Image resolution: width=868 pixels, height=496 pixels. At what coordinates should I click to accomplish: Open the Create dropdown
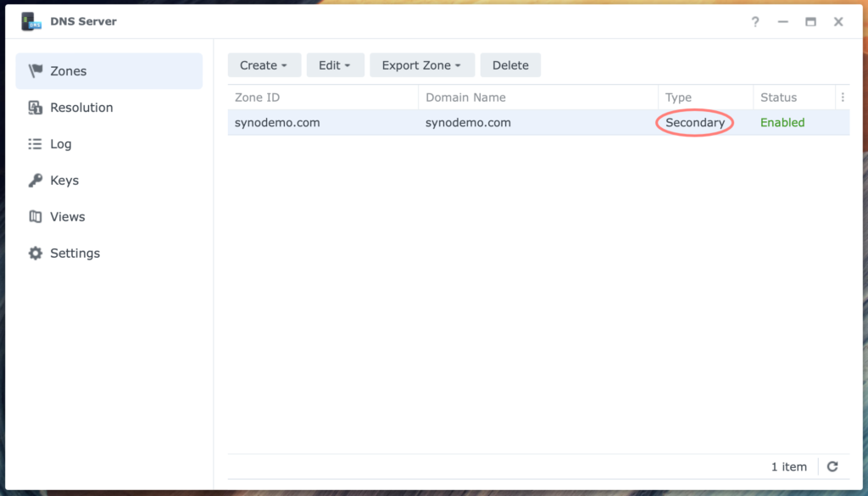click(264, 64)
